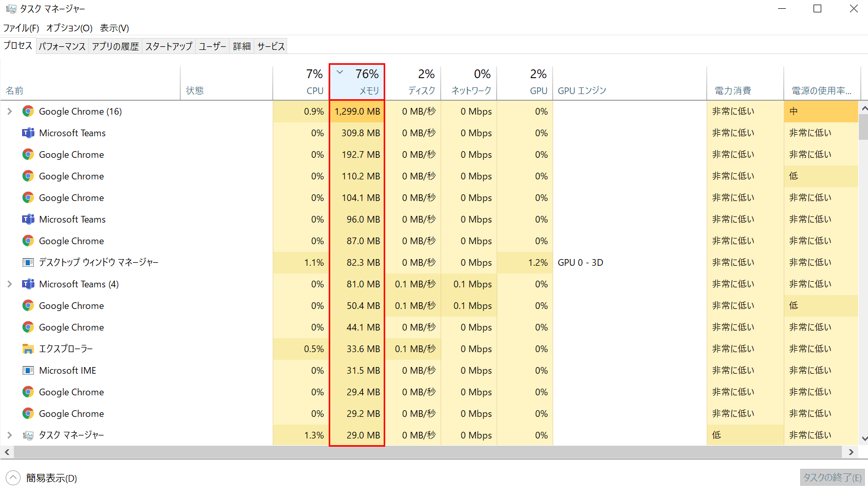Click the 309.8 MB memory cell
Image resolution: width=868 pixels, height=494 pixels.
357,133
